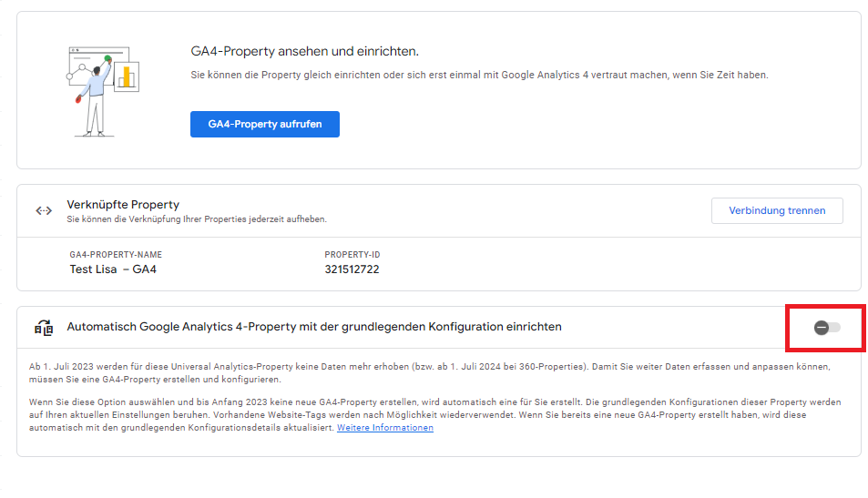The height and width of the screenshot is (498, 868).
Task: Click the 'GA4-PROPERTY-NAME' label
Action: coord(116,255)
